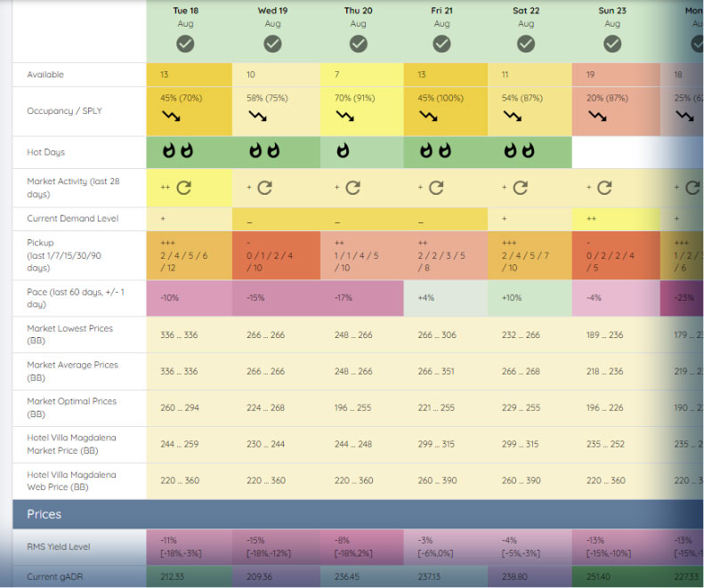Click the Sun 23 Available cell showing 19

coord(616,75)
